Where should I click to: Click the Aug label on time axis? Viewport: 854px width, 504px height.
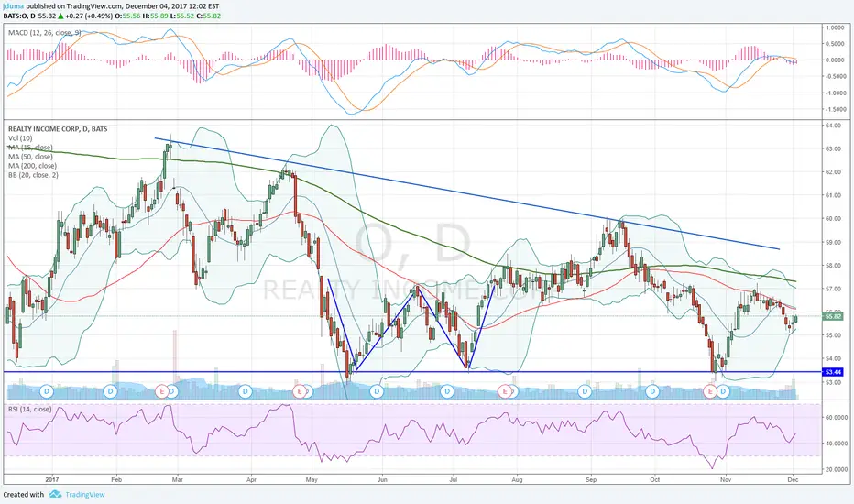pos(517,480)
